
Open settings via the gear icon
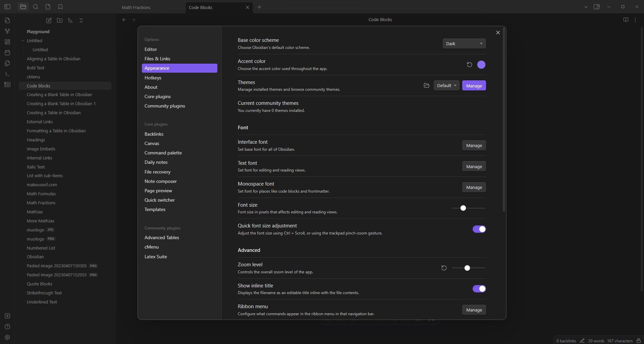coord(7,337)
